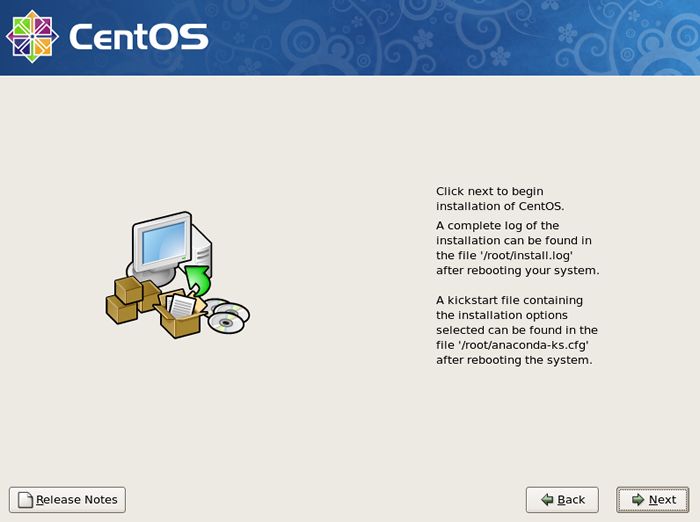Image resolution: width=700 pixels, height=522 pixels.
Task: Click the CD discs in the illustration
Action: click(228, 315)
